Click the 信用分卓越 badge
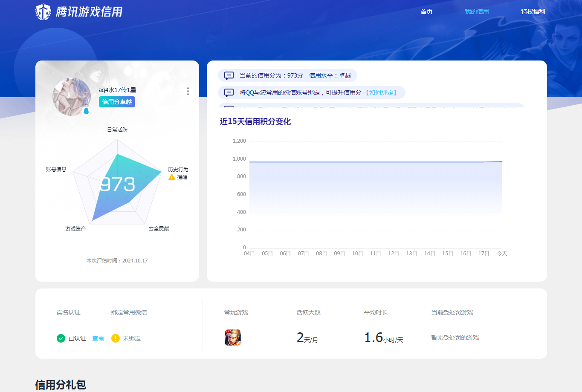 (x=117, y=102)
